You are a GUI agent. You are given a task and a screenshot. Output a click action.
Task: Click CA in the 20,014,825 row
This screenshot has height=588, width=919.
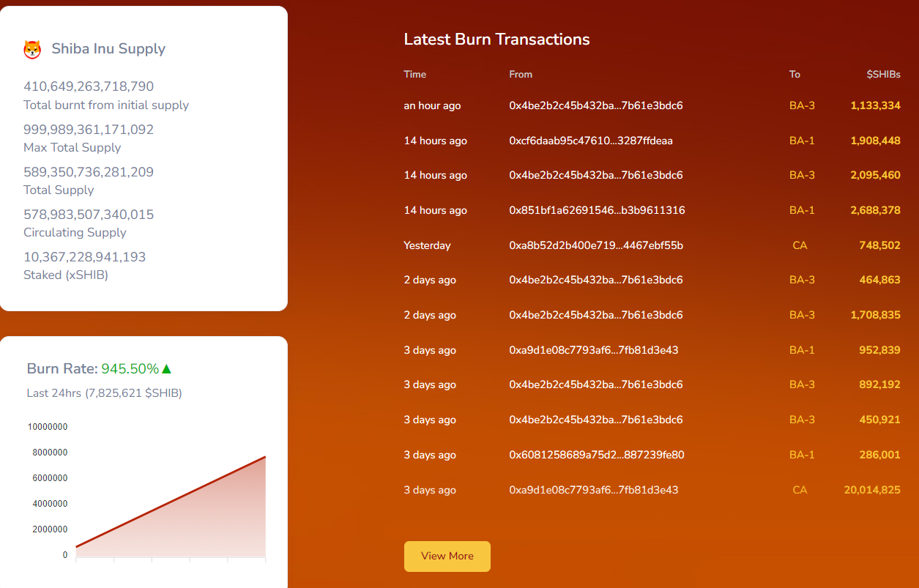point(800,490)
